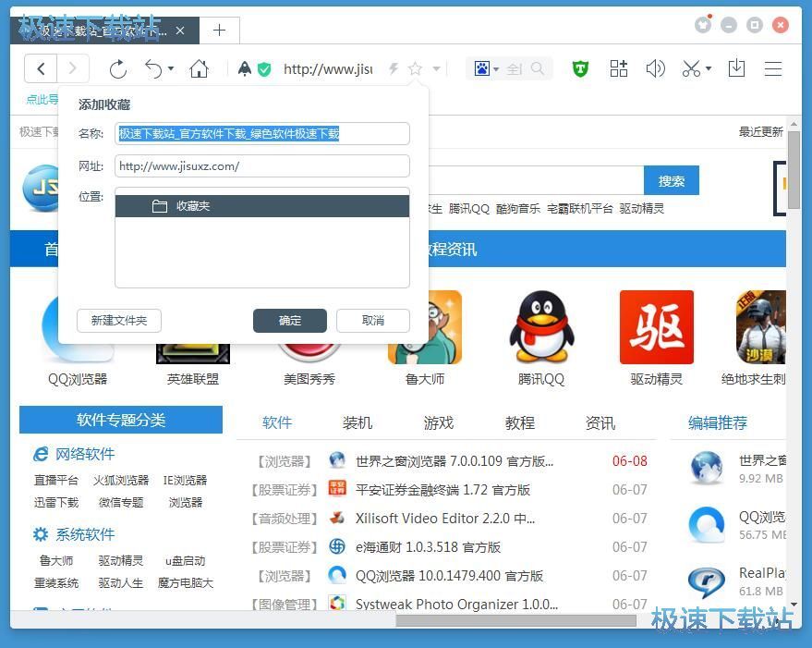812x648 pixels.
Task: Click the 网络软件 category heading
Action: [85, 454]
